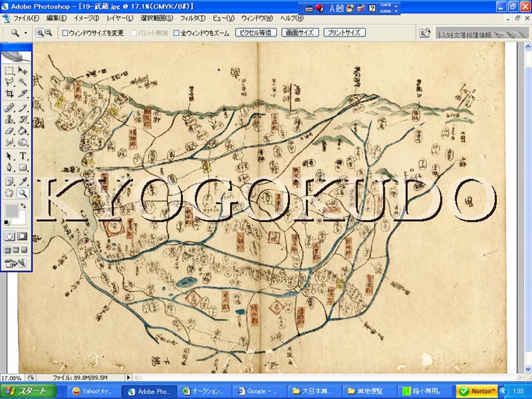
Task: Select the Clone Stamp tool
Action: tap(9, 119)
